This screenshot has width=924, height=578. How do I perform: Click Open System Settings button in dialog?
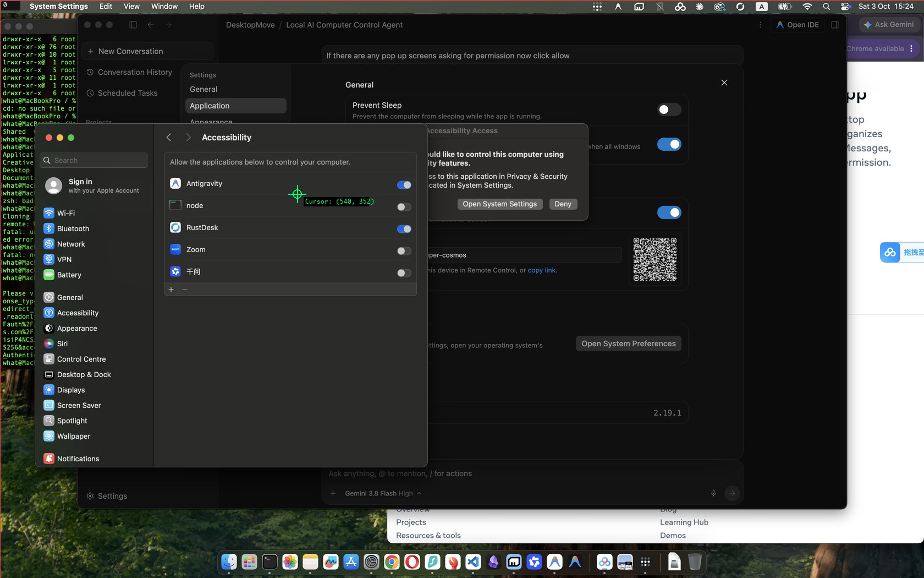(x=499, y=204)
